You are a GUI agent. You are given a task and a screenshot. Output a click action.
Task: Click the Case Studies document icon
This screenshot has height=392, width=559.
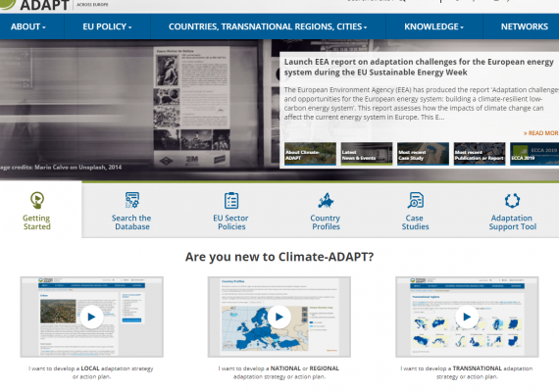[x=416, y=200]
